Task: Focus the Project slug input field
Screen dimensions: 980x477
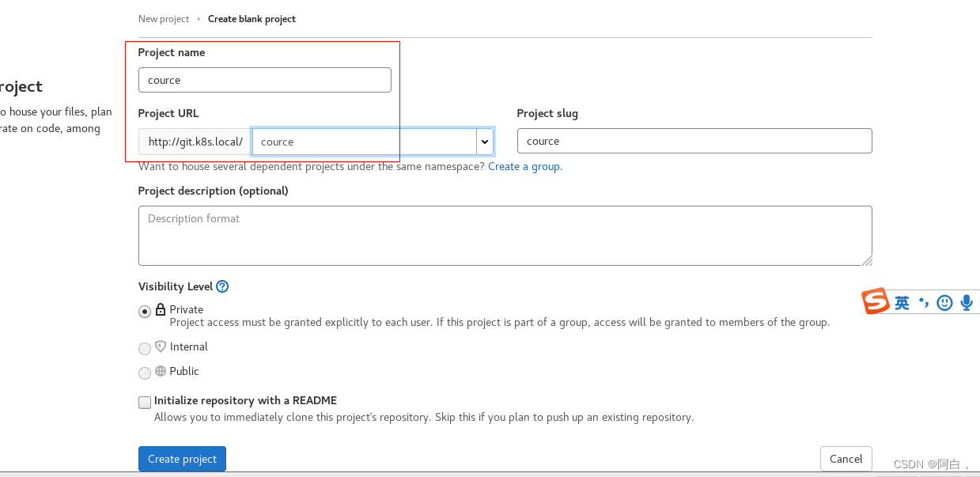Action: (x=694, y=141)
